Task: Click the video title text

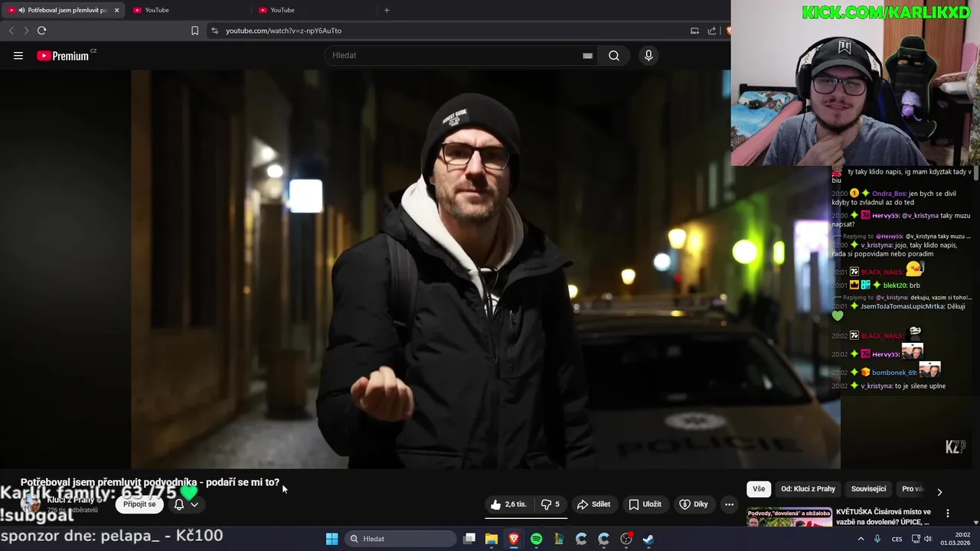Action: click(150, 482)
